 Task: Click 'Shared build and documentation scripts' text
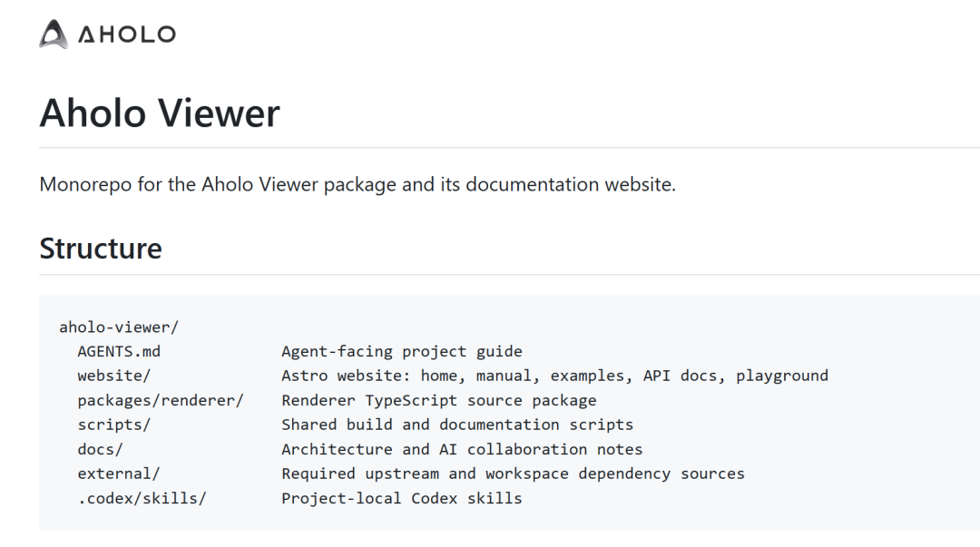457,425
